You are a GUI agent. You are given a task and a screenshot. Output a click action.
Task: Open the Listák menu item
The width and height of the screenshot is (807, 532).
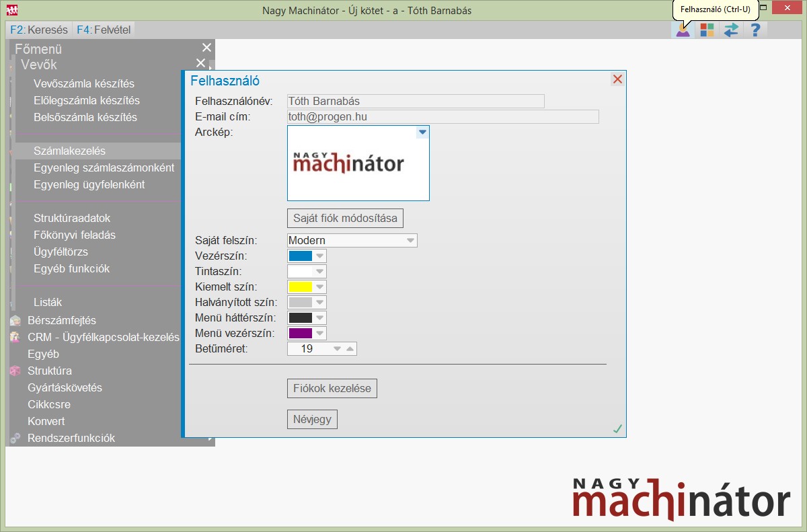tap(48, 303)
